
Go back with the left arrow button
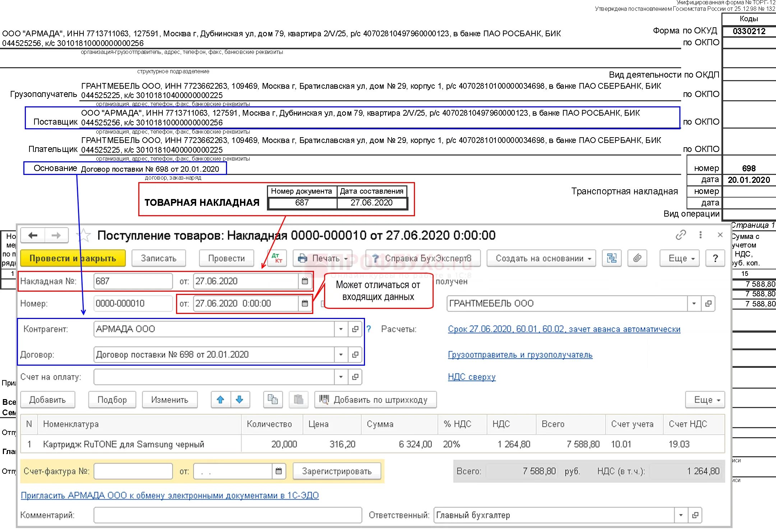33,235
